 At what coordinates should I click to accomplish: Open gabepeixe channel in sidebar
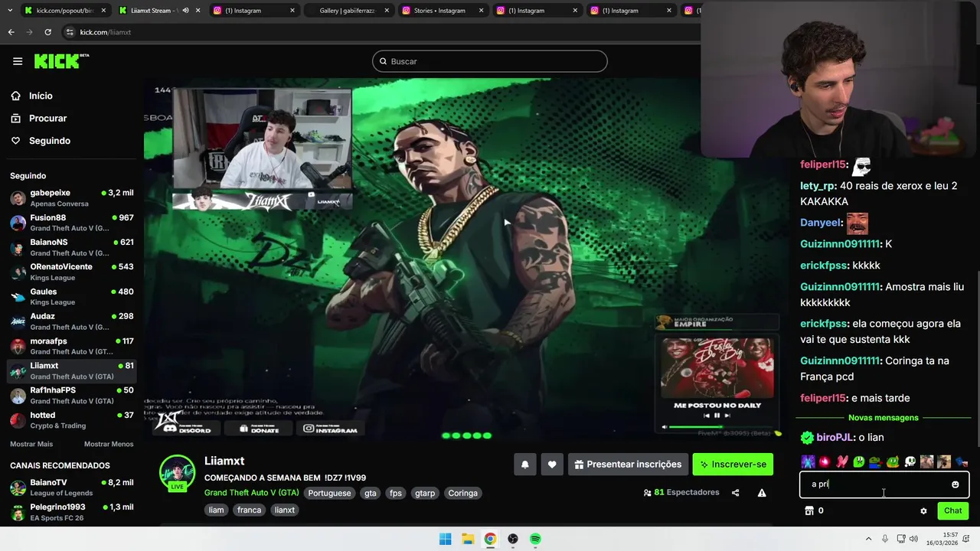pos(72,198)
